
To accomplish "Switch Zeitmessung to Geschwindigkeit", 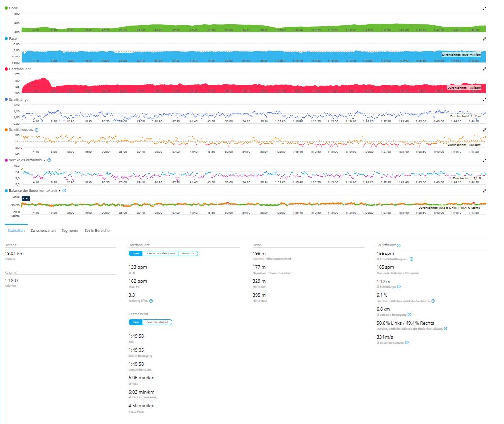I will click(x=157, y=322).
